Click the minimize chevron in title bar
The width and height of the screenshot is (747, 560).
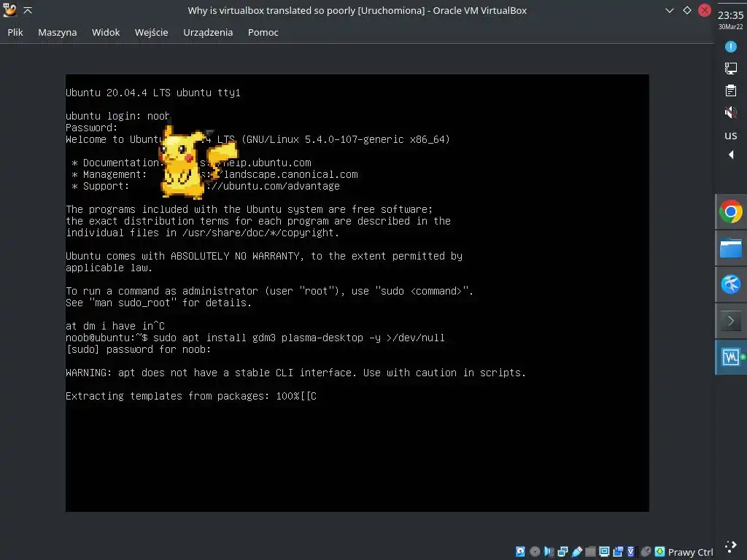point(670,10)
